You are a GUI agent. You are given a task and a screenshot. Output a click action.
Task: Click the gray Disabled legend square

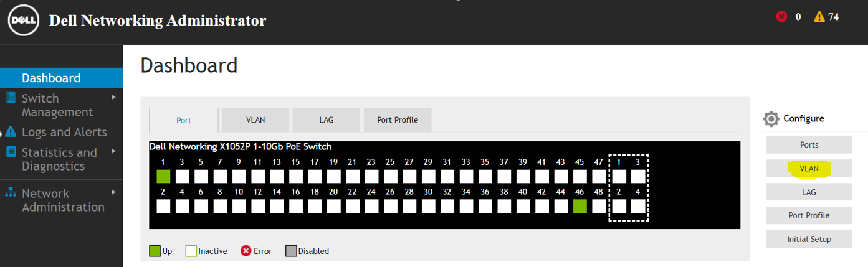291,251
